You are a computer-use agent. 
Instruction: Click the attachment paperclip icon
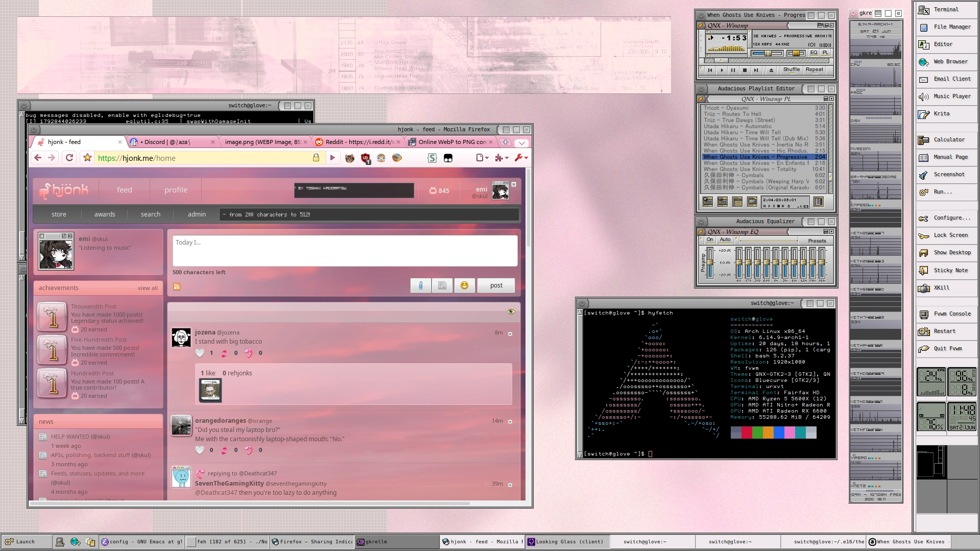(421, 285)
